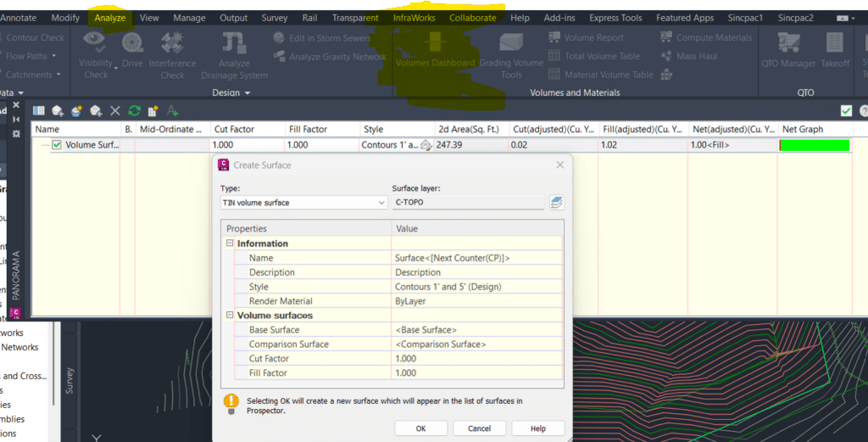Image resolution: width=868 pixels, height=442 pixels.
Task: Switch to the Manage ribbon tab
Action: click(189, 18)
